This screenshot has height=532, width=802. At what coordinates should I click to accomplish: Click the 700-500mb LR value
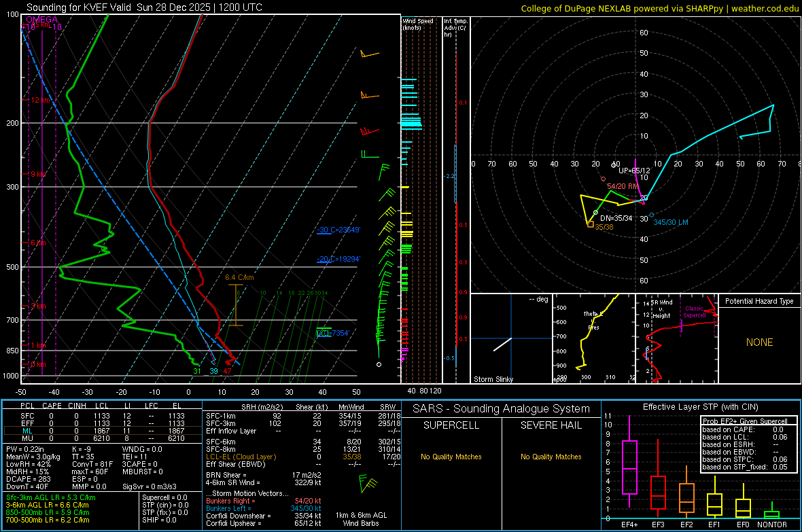(48, 520)
